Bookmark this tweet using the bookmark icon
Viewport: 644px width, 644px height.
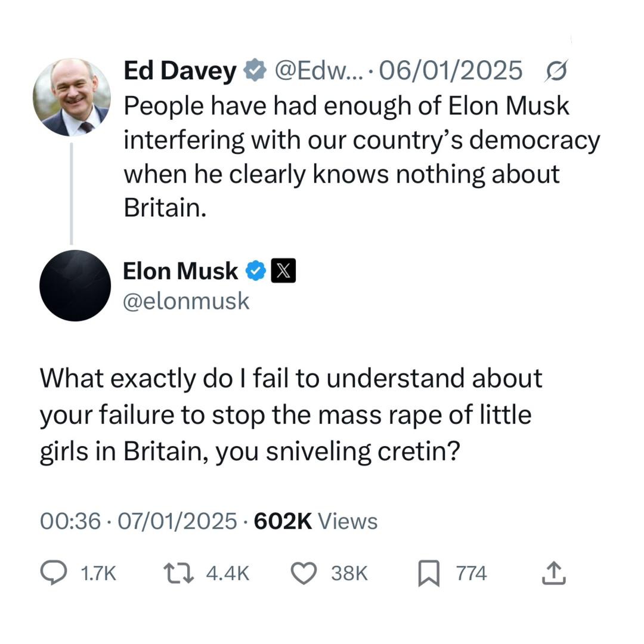coord(428,574)
